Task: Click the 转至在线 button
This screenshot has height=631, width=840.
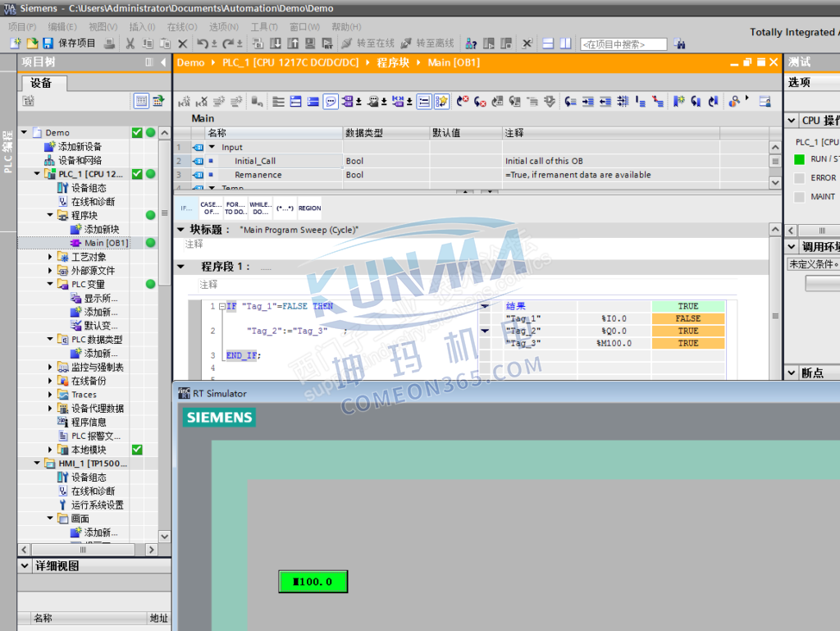Action: tap(368, 43)
